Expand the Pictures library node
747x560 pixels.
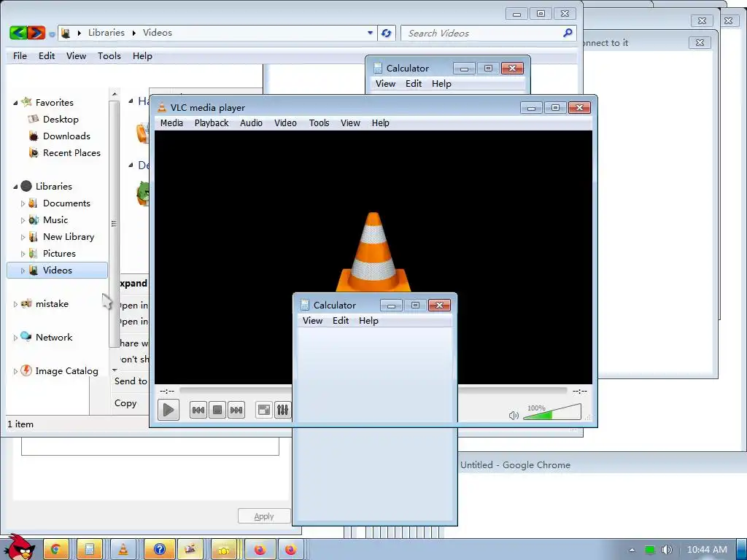coord(23,254)
